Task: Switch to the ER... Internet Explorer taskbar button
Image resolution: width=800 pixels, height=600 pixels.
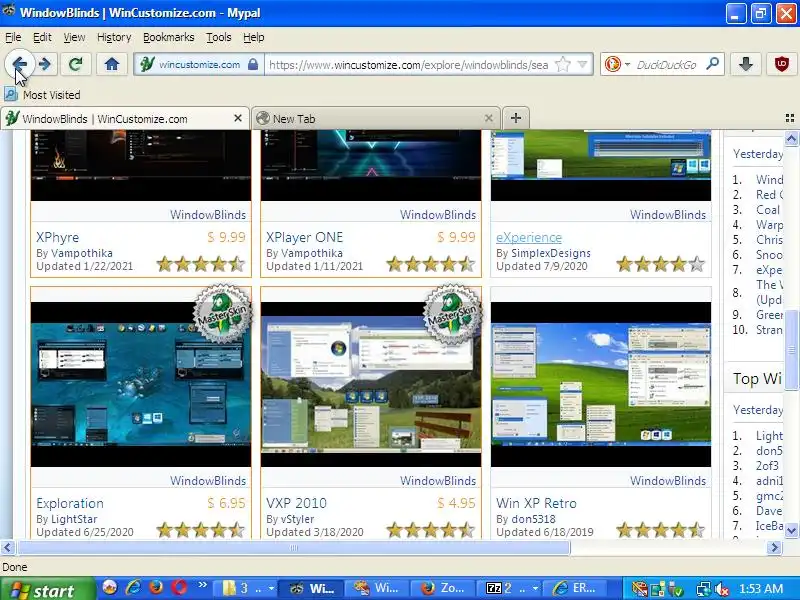Action: pyautogui.click(x=576, y=588)
